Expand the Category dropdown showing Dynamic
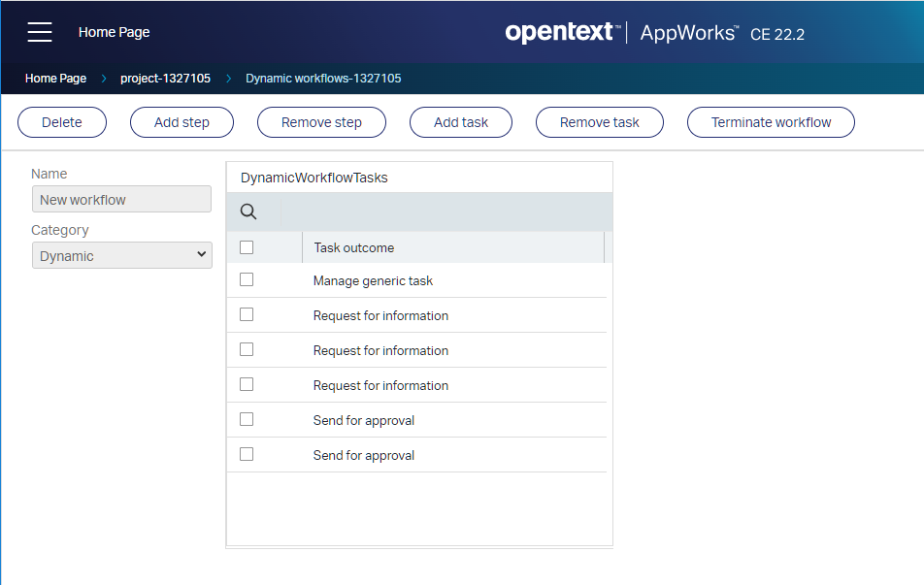Image resolution: width=924 pixels, height=585 pixels. pos(122,255)
